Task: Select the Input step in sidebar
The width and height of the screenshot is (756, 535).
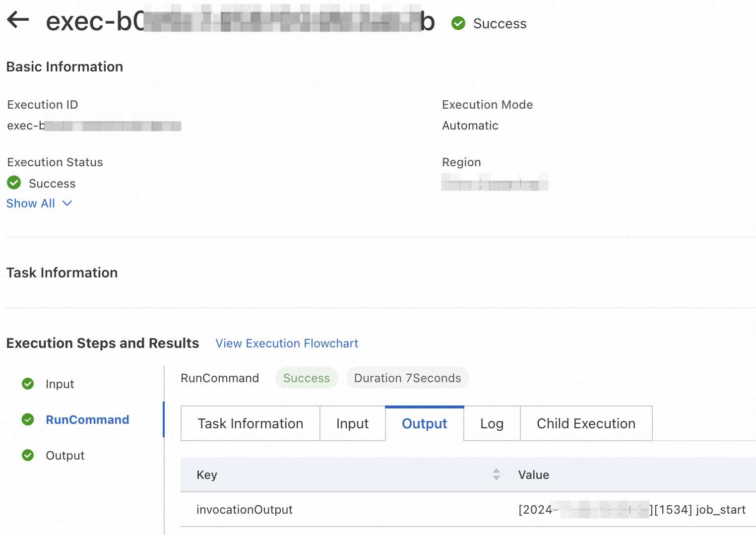Action: (60, 384)
